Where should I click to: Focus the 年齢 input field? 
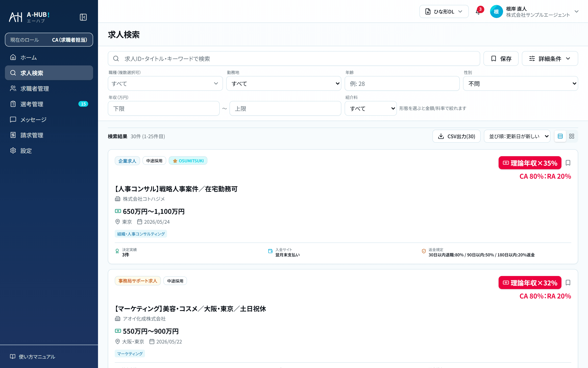pos(402,84)
